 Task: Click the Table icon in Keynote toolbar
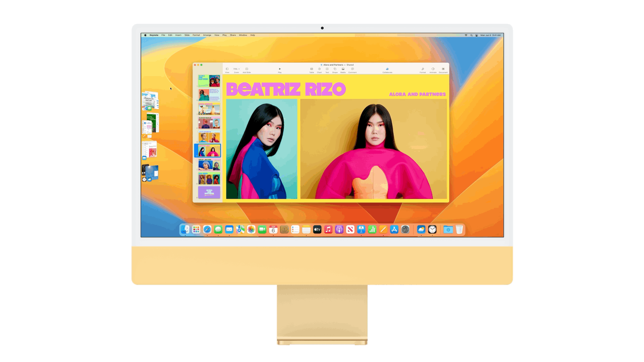tap(311, 69)
